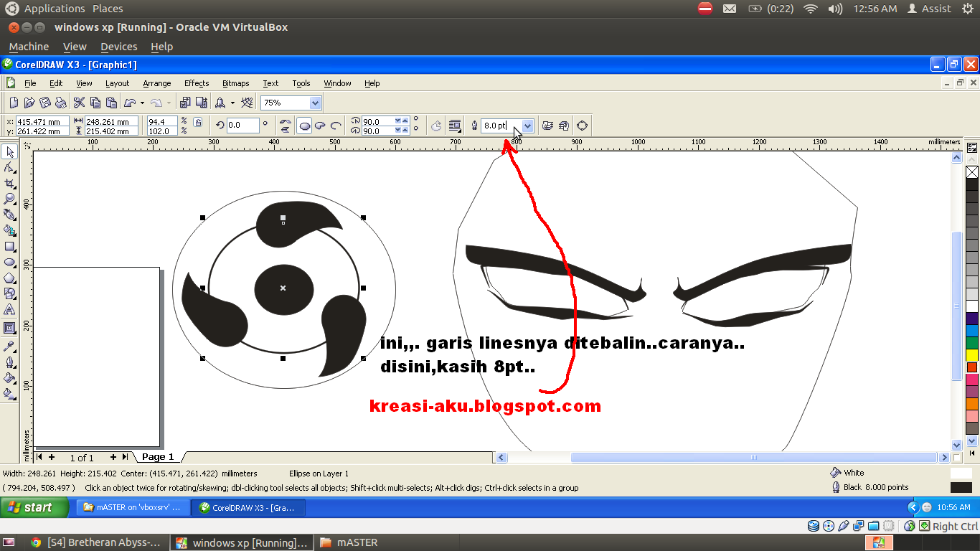The width and height of the screenshot is (980, 551).
Task: Select the Pie shape mode button
Action: tap(320, 126)
